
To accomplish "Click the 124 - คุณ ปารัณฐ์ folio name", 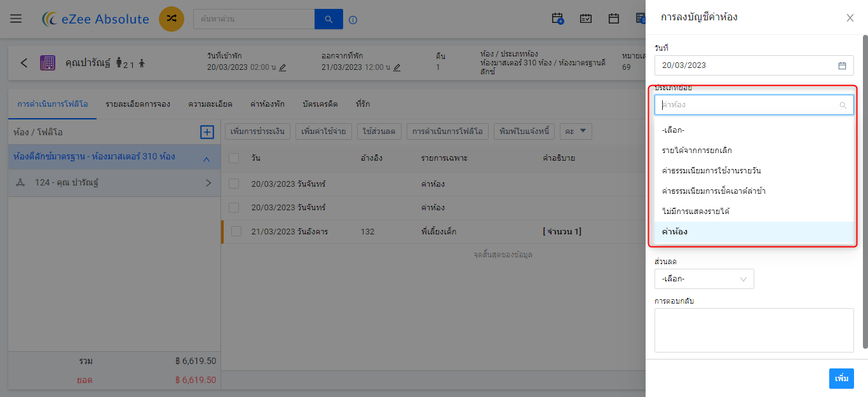I will point(67,183).
